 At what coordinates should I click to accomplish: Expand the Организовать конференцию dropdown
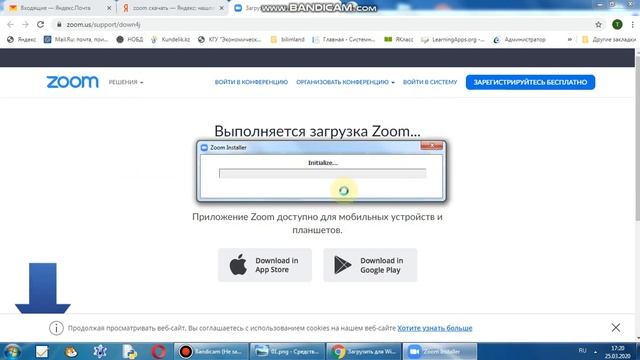[345, 82]
